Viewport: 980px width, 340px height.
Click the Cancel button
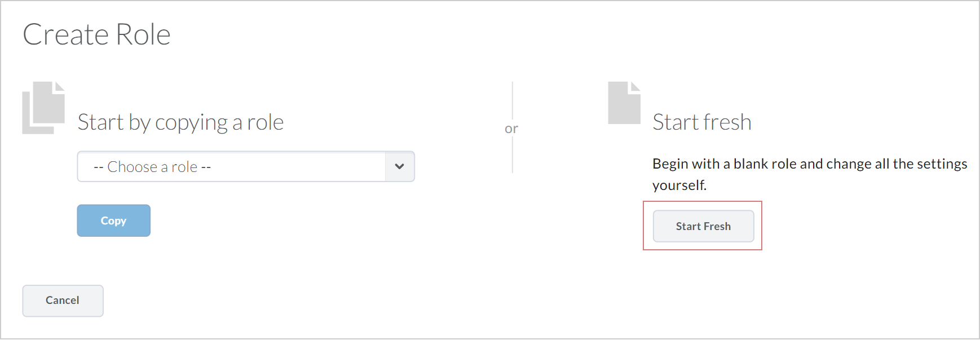(63, 301)
